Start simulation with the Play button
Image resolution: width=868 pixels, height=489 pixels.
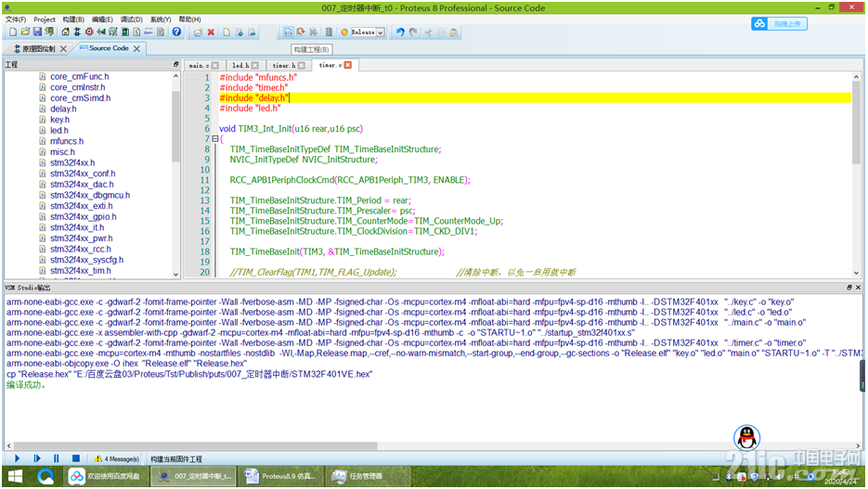tap(17, 458)
